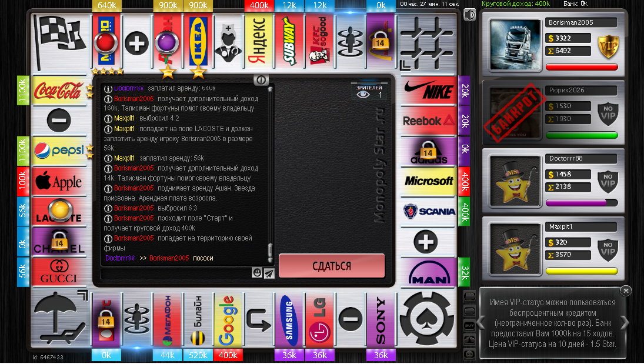Click the handshake trade side button

[469, 340]
